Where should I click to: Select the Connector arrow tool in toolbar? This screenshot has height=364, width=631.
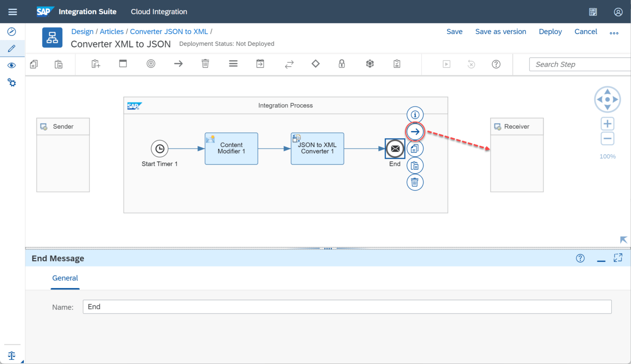pyautogui.click(x=178, y=64)
